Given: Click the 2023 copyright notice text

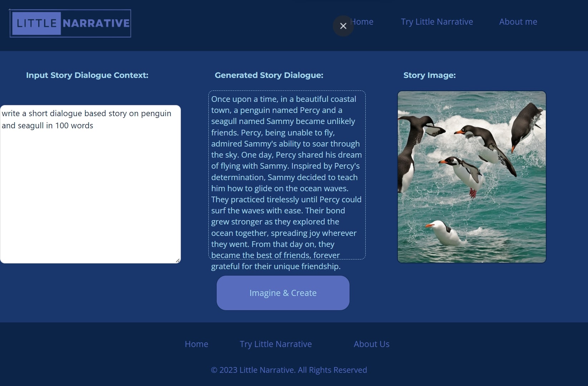Looking at the screenshot, I should (289, 370).
